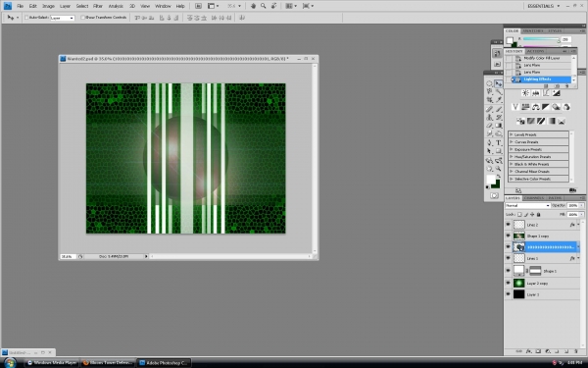Expand the Curves Presets list
Viewport: 588px width, 368px height.
pyautogui.click(x=512, y=142)
